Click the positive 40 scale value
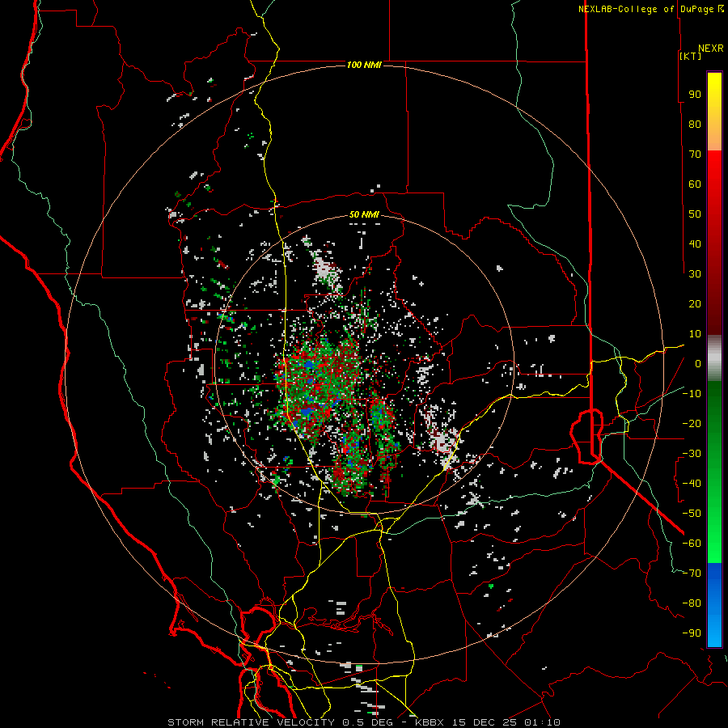The width and height of the screenshot is (728, 728). pyautogui.click(x=695, y=243)
